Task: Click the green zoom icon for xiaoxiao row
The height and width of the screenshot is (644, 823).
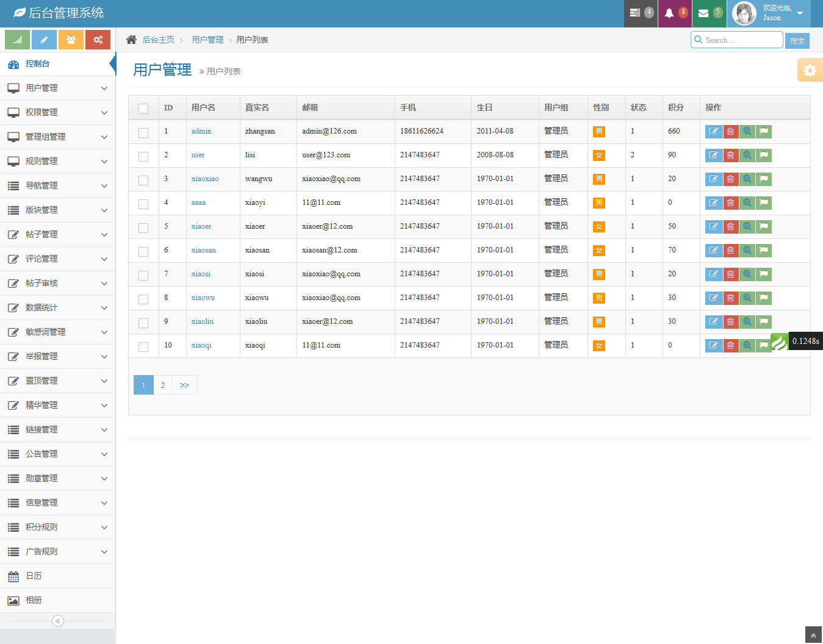Action: click(747, 179)
